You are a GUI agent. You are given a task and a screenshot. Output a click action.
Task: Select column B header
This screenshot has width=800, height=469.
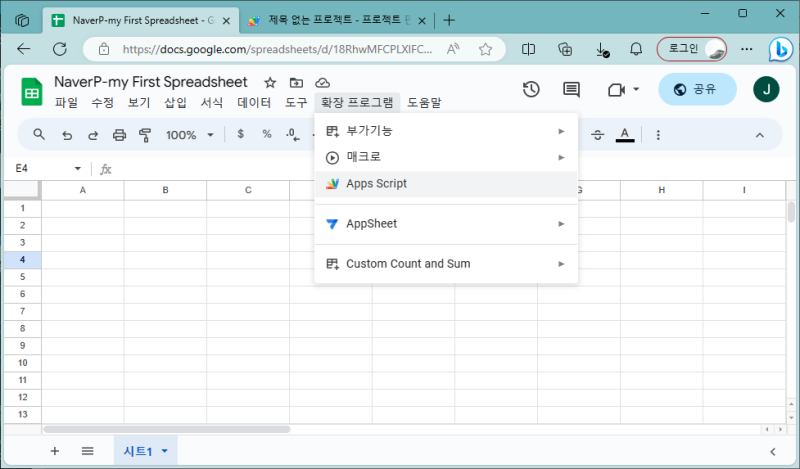[165, 190]
